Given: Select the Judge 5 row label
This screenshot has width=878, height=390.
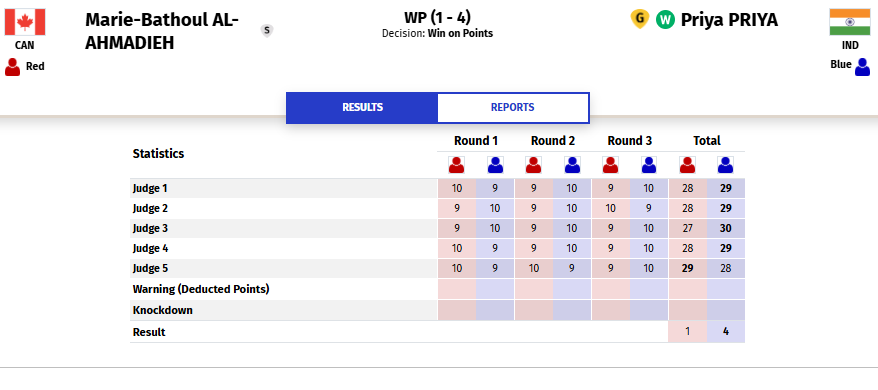Looking at the screenshot, I should coord(150,268).
